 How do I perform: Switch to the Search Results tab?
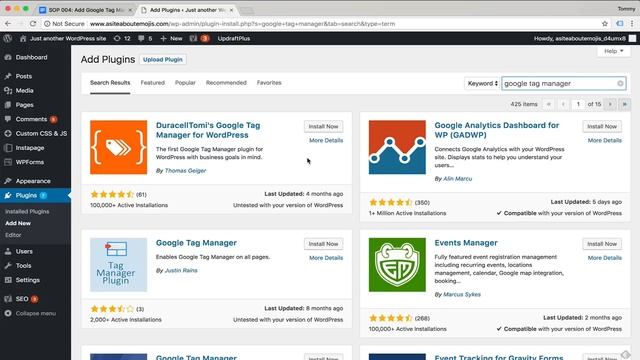coord(110,82)
